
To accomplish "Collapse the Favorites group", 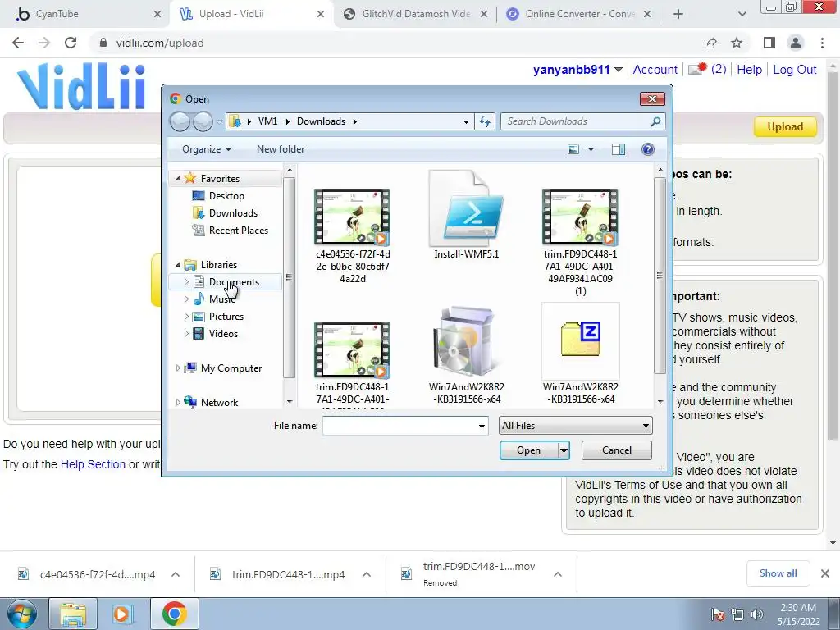I will (178, 178).
